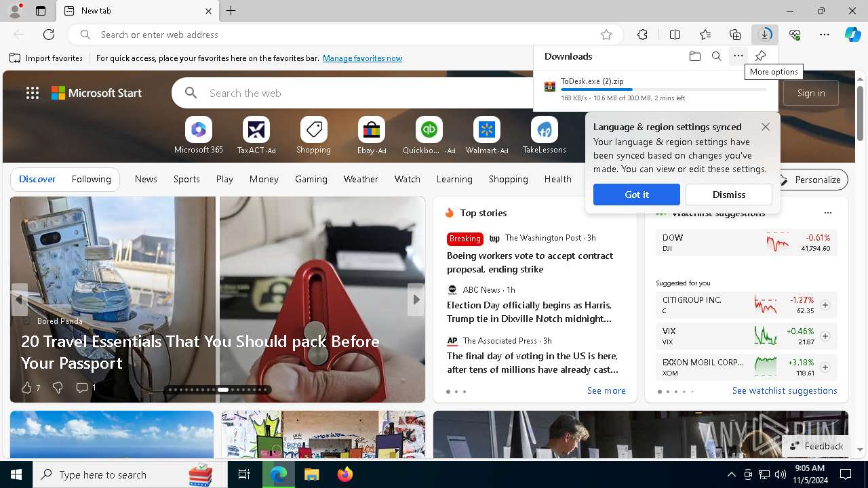Launch Firefox from taskbar
Image resolution: width=868 pixels, height=488 pixels.
coord(345,474)
